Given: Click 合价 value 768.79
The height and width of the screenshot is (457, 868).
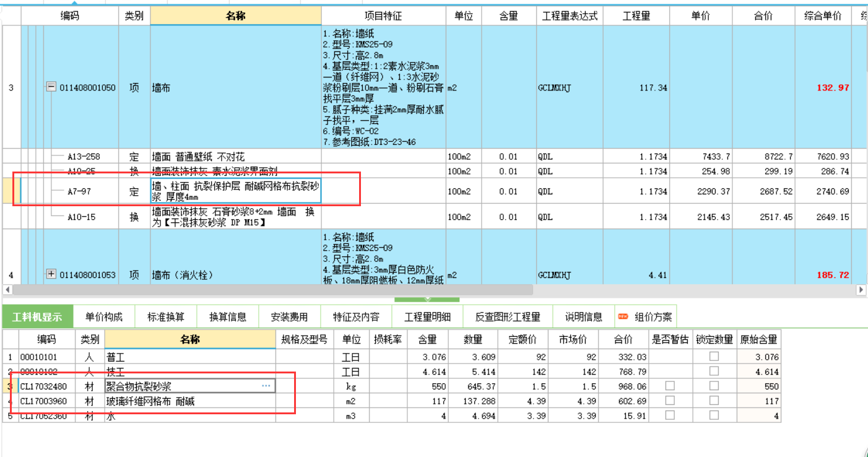Looking at the screenshot, I should coord(632,371).
